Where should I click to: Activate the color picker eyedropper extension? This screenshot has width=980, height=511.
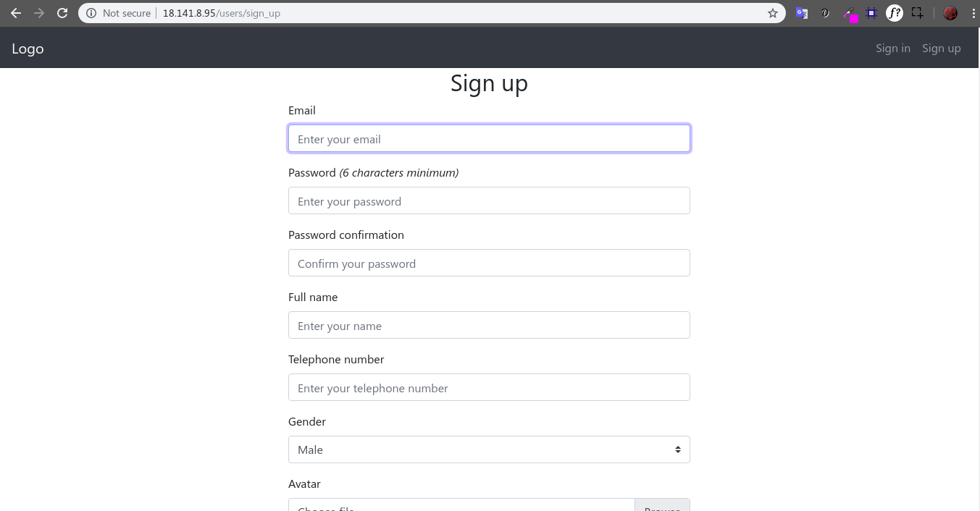click(849, 14)
